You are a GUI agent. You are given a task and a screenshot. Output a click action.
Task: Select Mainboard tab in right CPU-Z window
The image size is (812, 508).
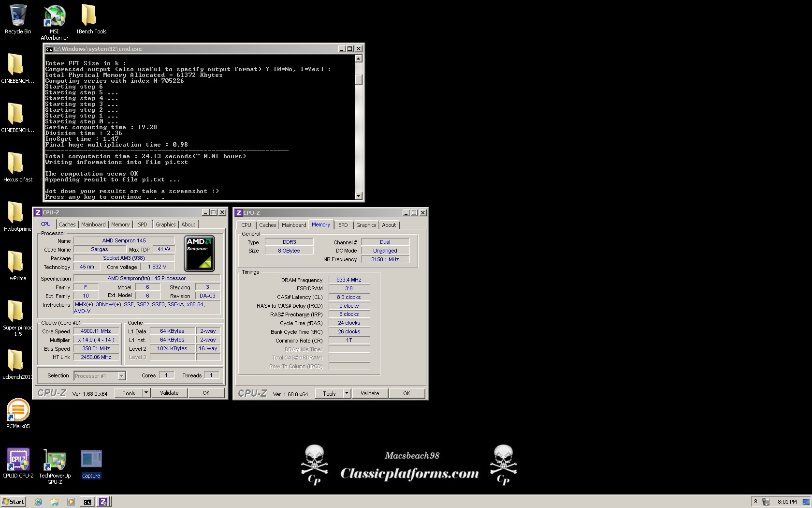[x=294, y=225]
